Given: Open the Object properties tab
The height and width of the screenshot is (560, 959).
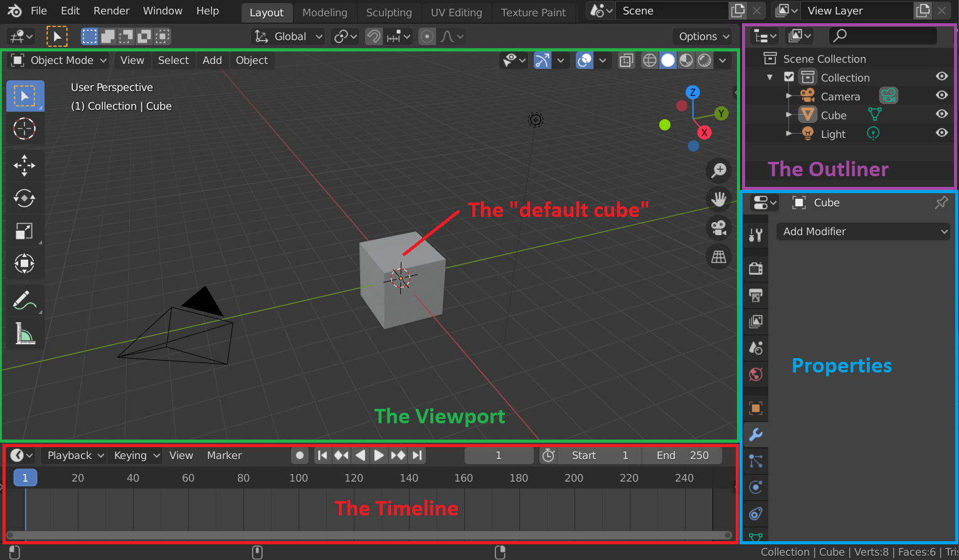Looking at the screenshot, I should click(756, 408).
